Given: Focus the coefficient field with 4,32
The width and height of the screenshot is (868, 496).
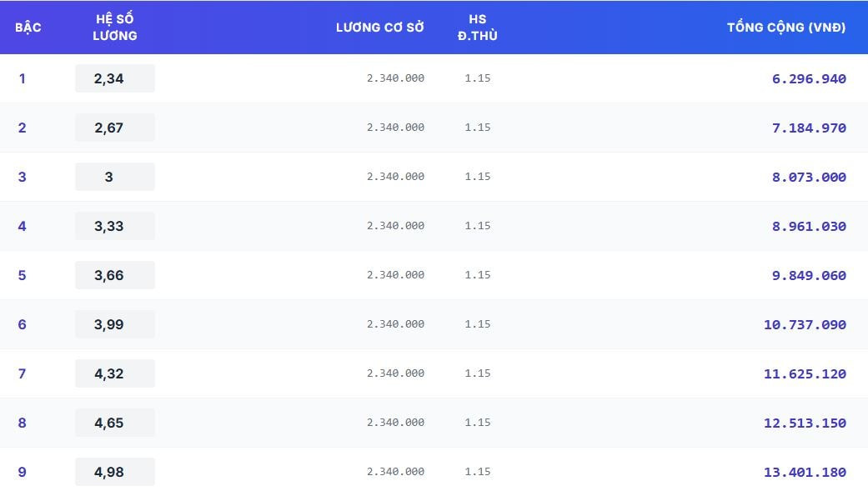Looking at the screenshot, I should 114,373.
